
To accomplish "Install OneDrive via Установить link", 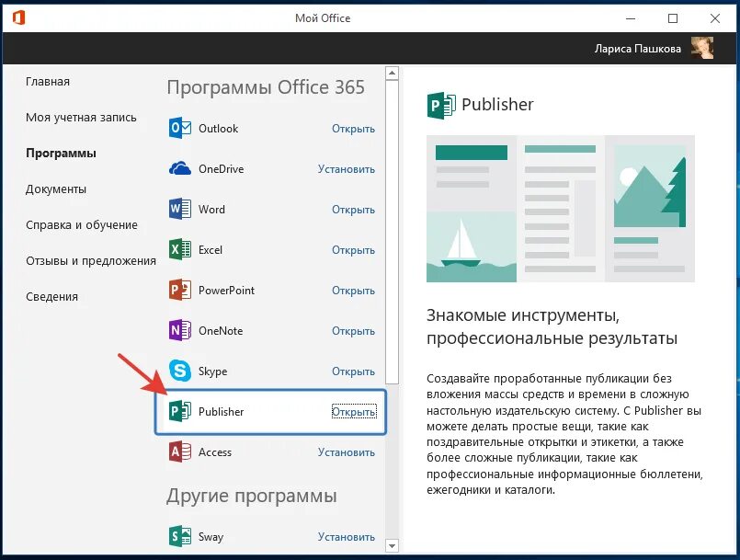I will 347,169.
